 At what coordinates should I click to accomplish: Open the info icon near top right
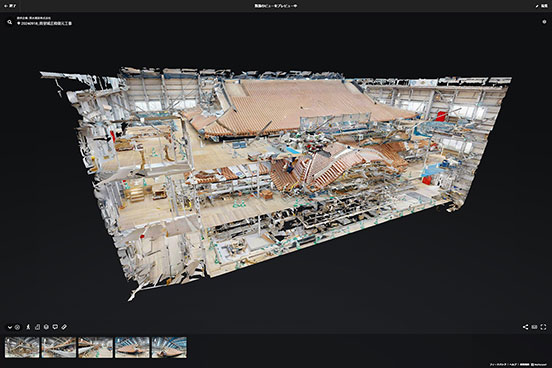pyautogui.click(x=544, y=22)
